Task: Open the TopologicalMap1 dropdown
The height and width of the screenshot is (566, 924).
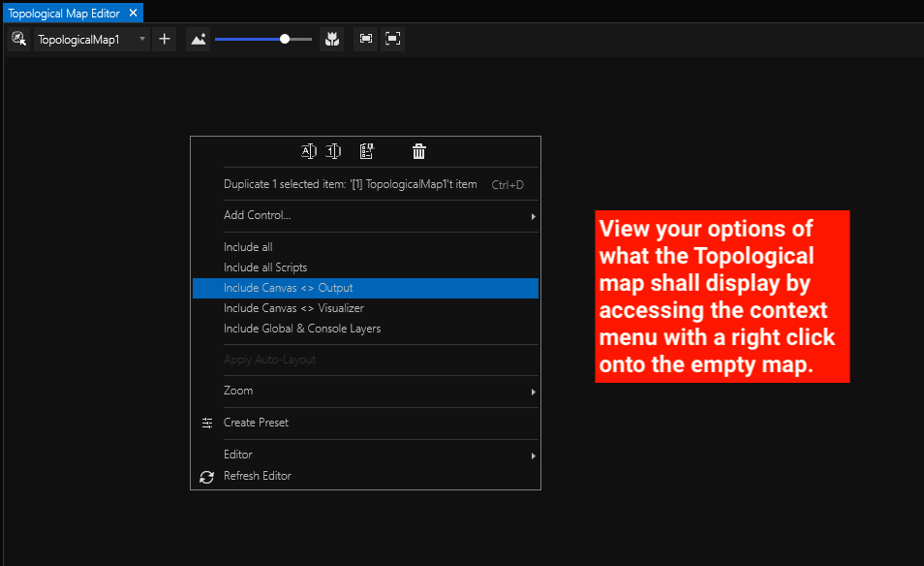Action: (x=142, y=40)
